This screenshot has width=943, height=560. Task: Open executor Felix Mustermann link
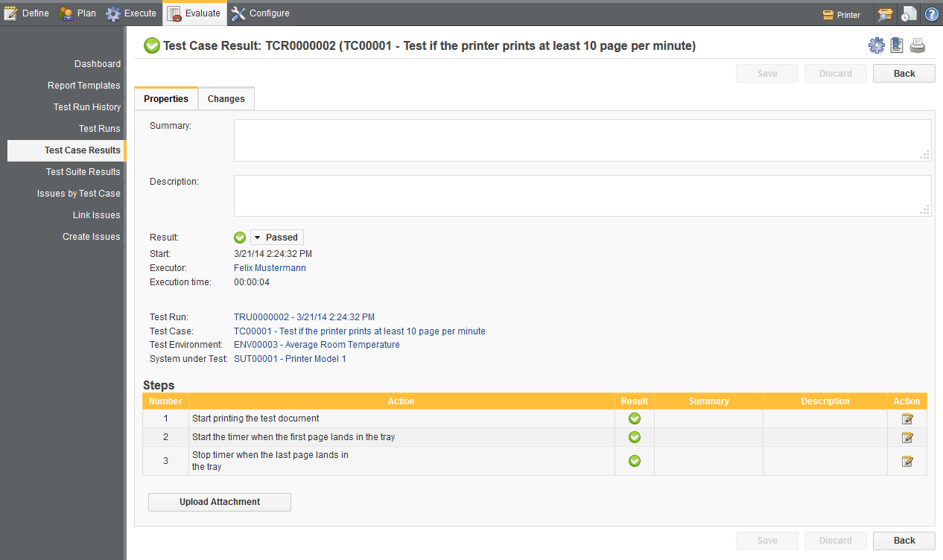(270, 268)
